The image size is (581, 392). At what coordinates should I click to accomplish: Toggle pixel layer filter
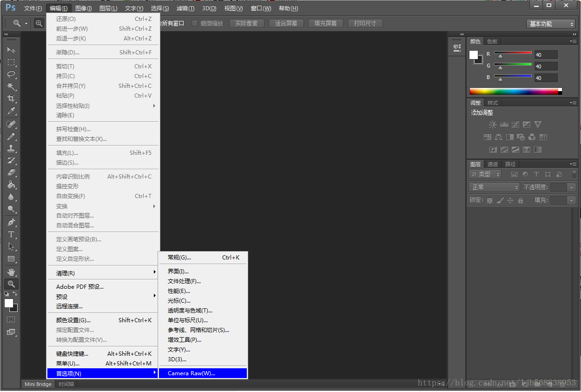(514, 174)
